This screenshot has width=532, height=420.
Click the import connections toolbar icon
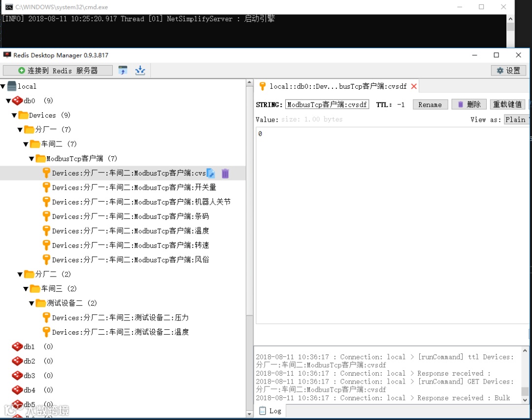[x=123, y=70]
